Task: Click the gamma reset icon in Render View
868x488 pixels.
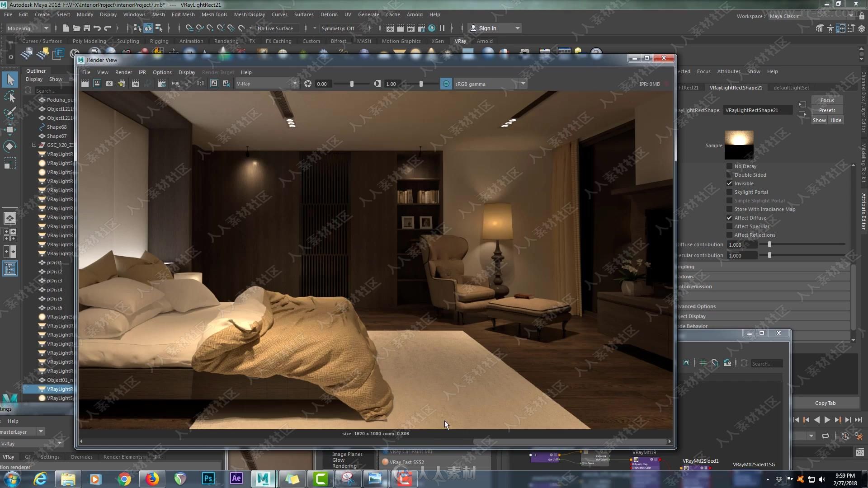Action: pyautogui.click(x=377, y=84)
